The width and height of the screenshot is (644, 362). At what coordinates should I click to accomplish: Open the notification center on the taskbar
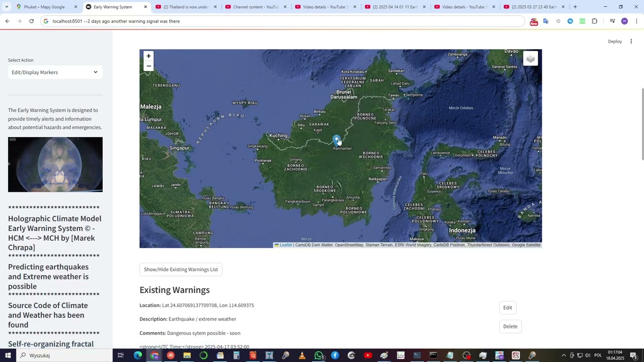pos(633,355)
